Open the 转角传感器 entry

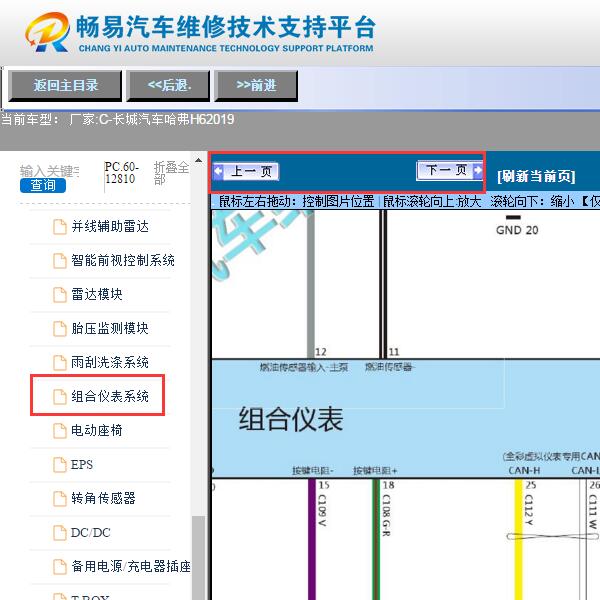click(x=103, y=498)
